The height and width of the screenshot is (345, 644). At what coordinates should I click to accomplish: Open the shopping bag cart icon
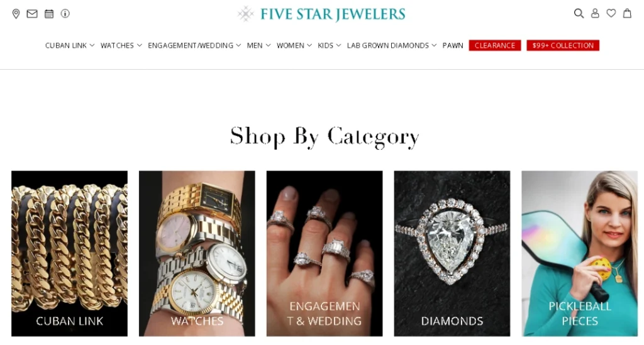click(627, 14)
